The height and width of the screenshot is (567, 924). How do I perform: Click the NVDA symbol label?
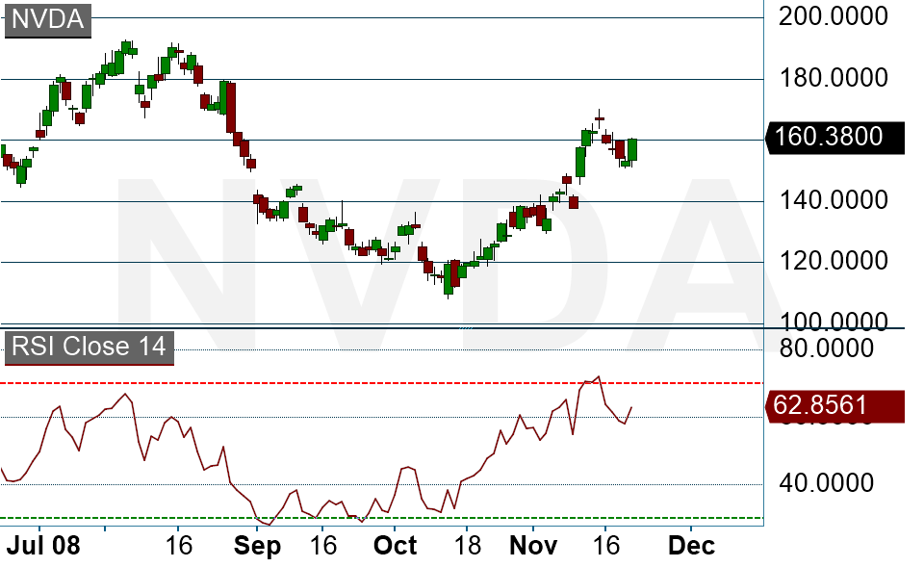[x=48, y=20]
